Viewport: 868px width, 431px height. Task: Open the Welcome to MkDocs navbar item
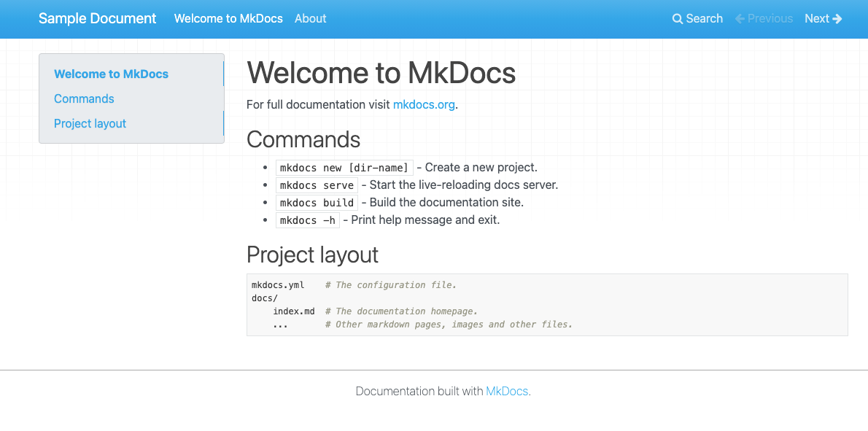click(228, 18)
